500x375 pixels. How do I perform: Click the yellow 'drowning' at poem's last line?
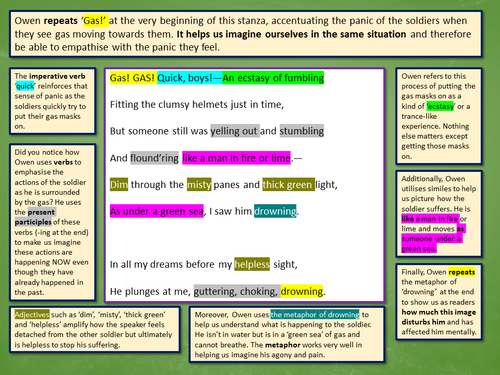(x=302, y=291)
